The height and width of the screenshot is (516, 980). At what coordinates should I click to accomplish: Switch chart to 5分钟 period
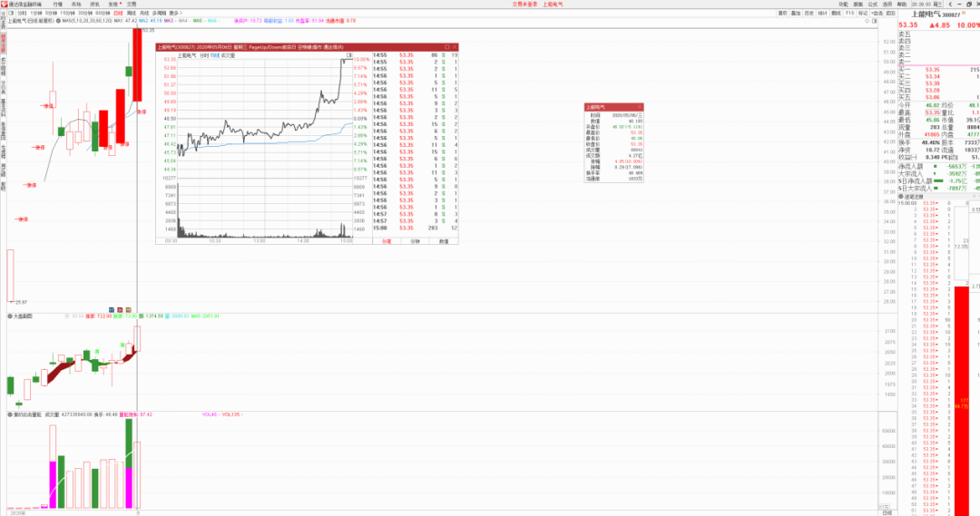51,13
